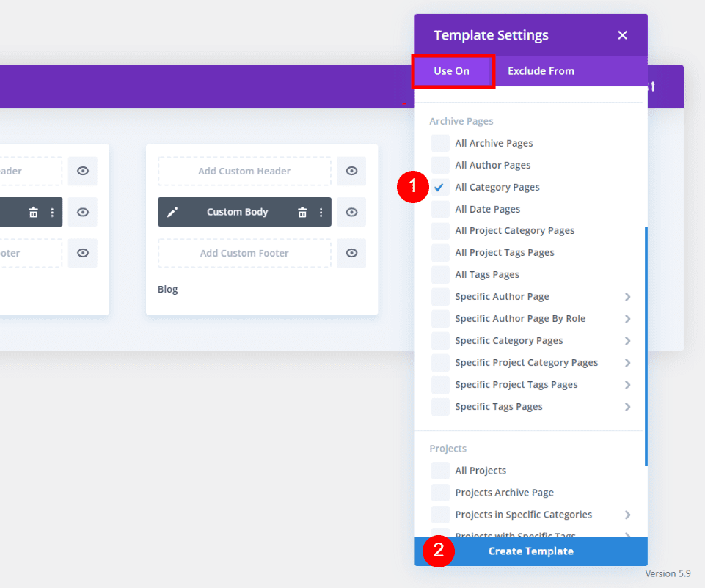Image resolution: width=705 pixels, height=588 pixels.
Task: Click the trash icon on the left template's body
Action: tap(32, 212)
